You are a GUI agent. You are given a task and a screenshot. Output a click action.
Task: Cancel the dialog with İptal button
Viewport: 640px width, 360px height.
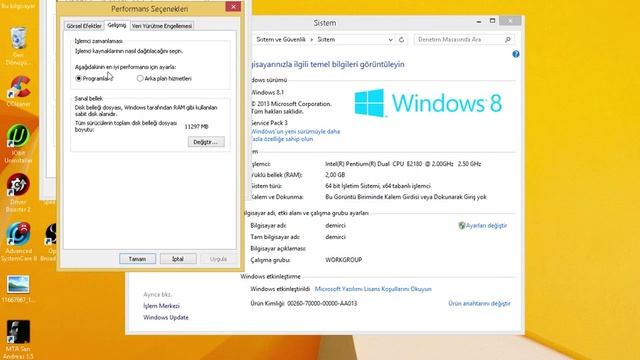point(178,259)
